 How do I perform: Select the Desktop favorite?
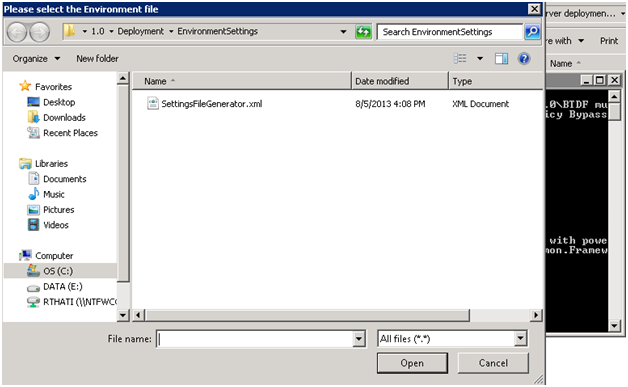tap(59, 102)
